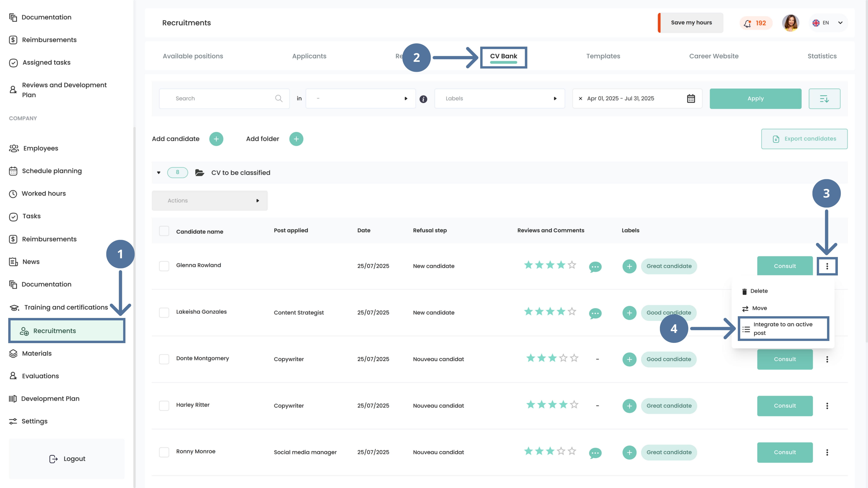Add a label to Glenna Rowland
This screenshot has width=868, height=488.
pyautogui.click(x=629, y=266)
